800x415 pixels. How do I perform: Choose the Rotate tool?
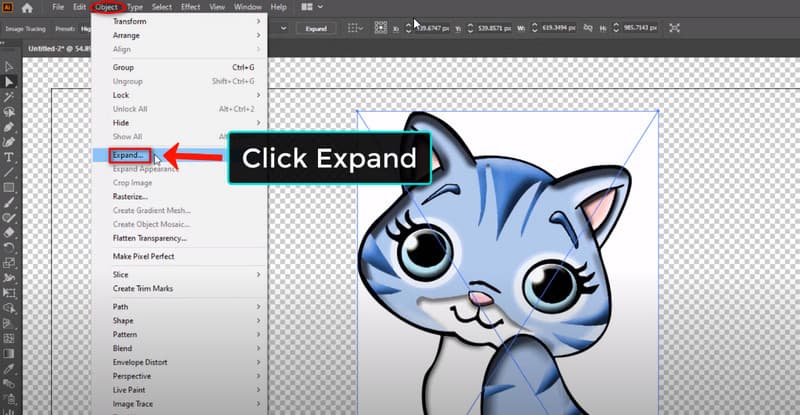pyautogui.click(x=9, y=248)
